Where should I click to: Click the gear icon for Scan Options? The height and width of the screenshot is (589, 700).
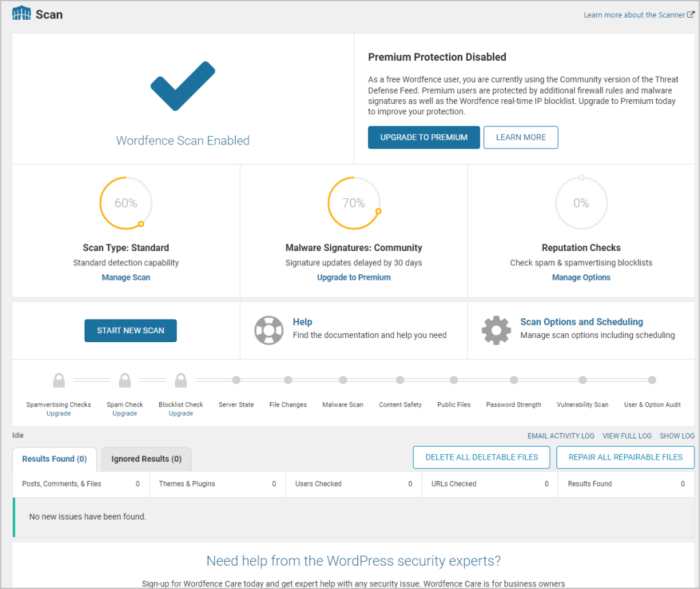(496, 330)
